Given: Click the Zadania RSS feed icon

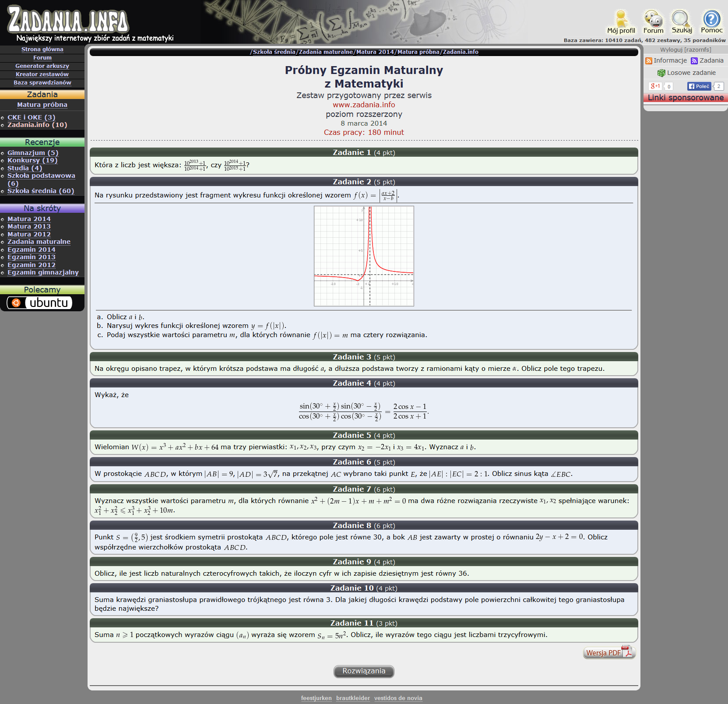Looking at the screenshot, I should (x=694, y=61).
